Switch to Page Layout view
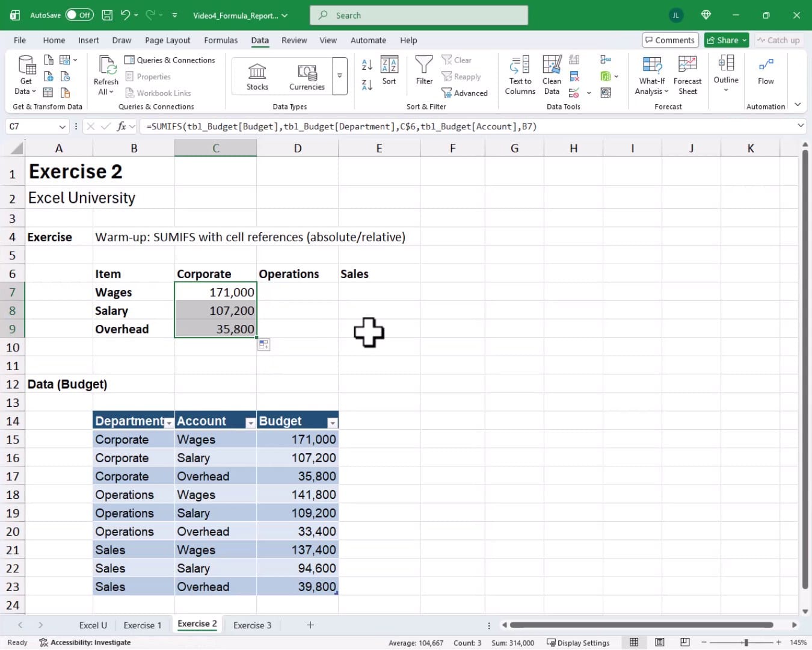This screenshot has height=650, width=812. (660, 643)
